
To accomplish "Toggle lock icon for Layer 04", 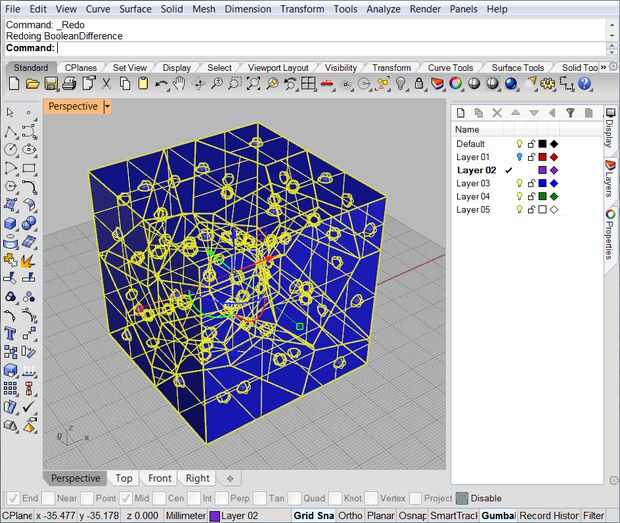I will coord(530,196).
